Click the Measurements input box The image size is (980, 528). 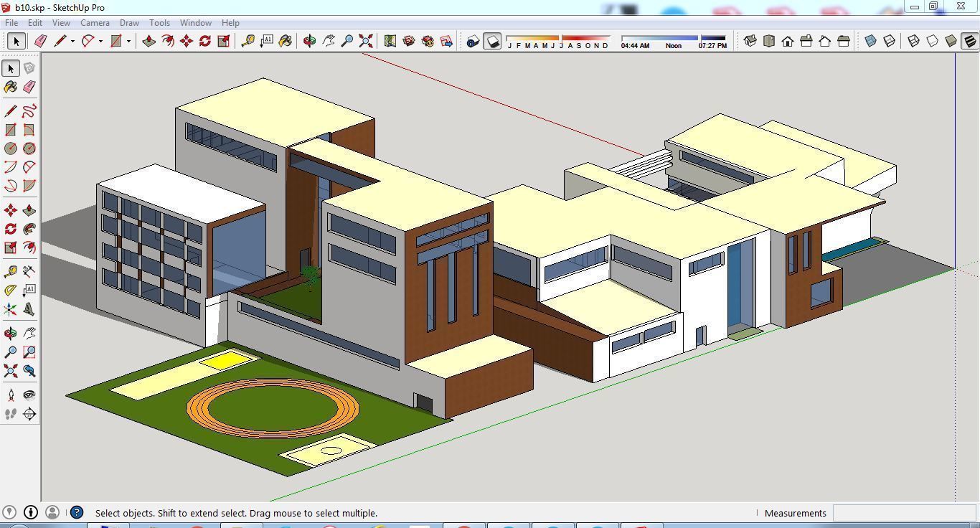point(904,513)
